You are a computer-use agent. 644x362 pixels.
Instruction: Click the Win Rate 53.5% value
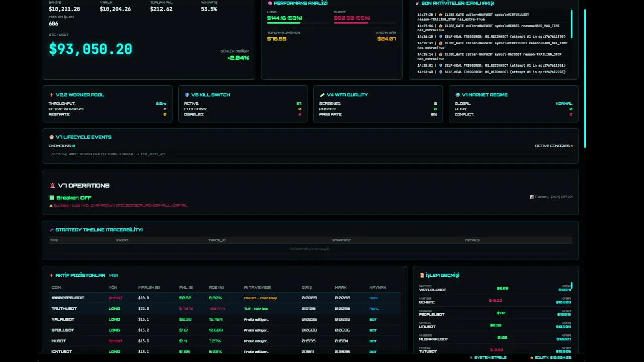209,9
